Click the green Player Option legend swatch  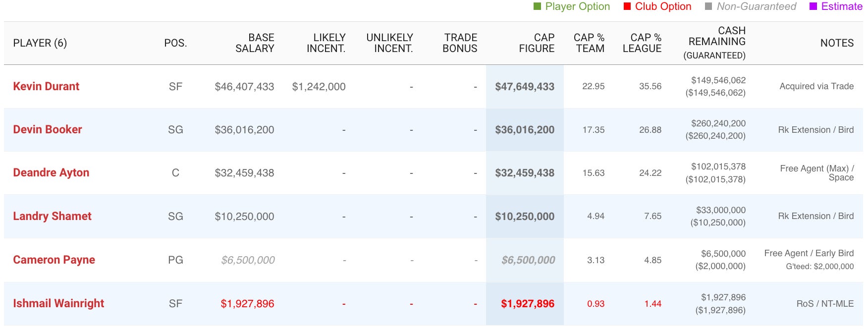(x=537, y=6)
